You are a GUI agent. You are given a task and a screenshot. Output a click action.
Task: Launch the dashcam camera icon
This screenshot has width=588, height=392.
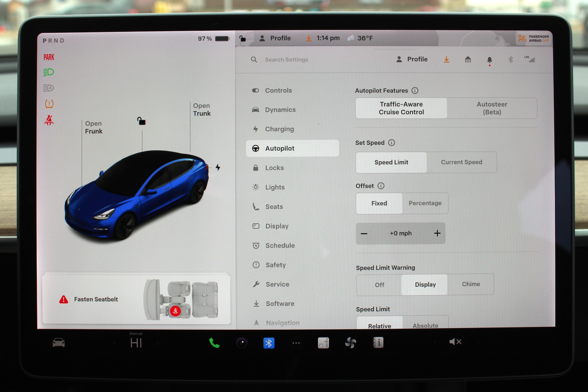coord(242,343)
